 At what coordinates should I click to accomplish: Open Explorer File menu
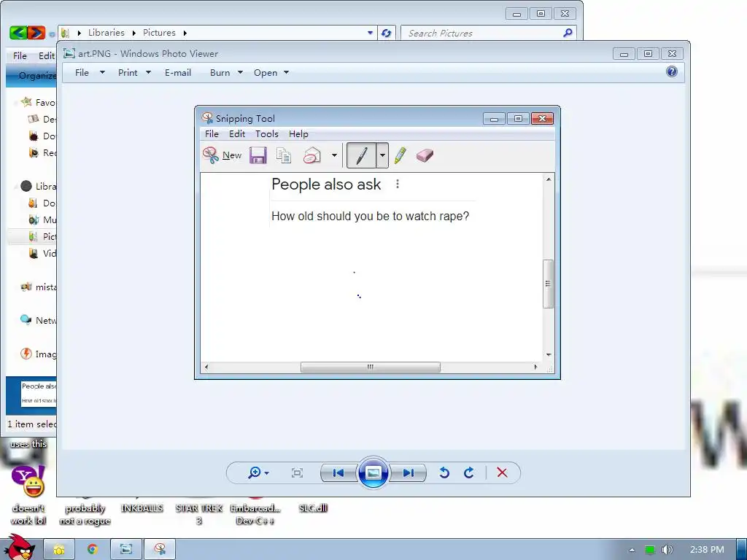pos(20,55)
